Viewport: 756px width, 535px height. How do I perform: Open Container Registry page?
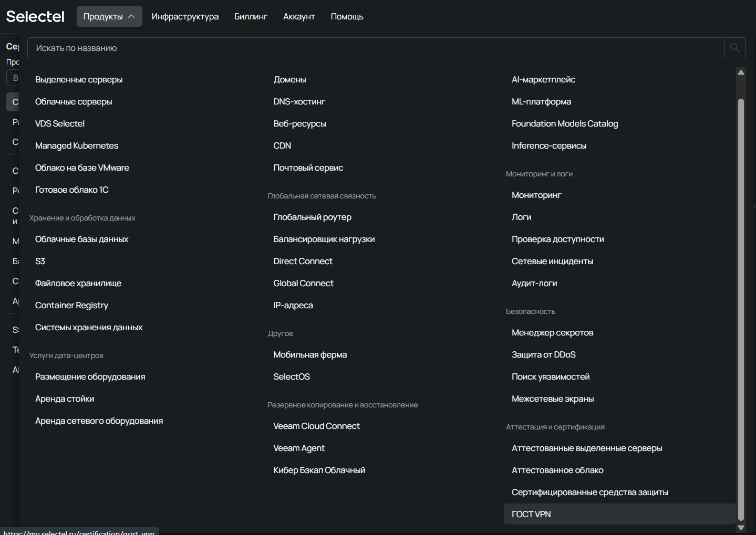coord(71,306)
